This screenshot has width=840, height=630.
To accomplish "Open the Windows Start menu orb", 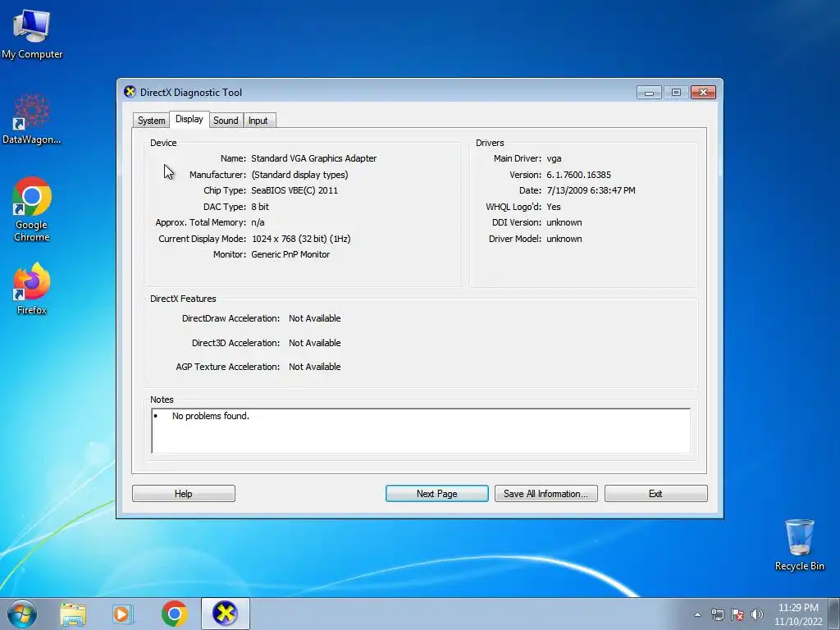I will [x=22, y=614].
